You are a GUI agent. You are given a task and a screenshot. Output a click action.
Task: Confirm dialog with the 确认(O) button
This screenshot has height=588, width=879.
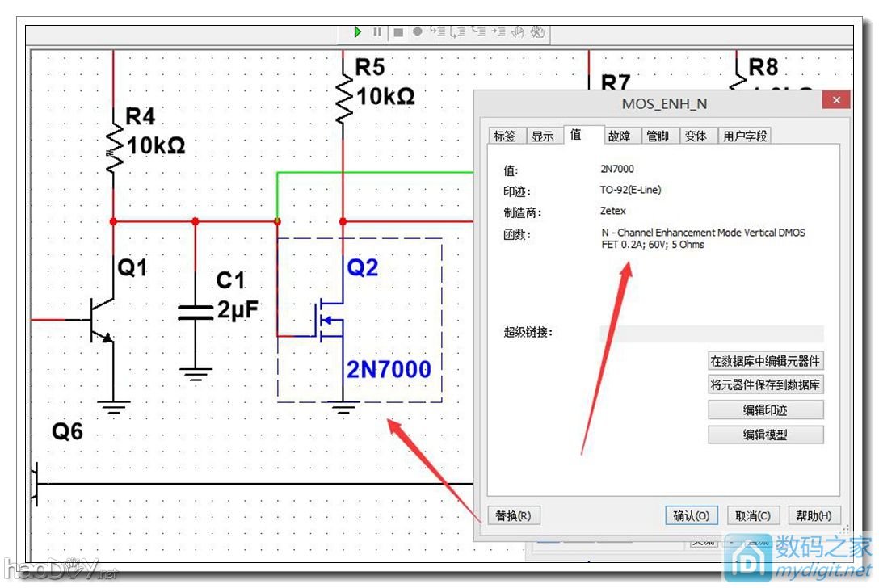[x=691, y=515]
